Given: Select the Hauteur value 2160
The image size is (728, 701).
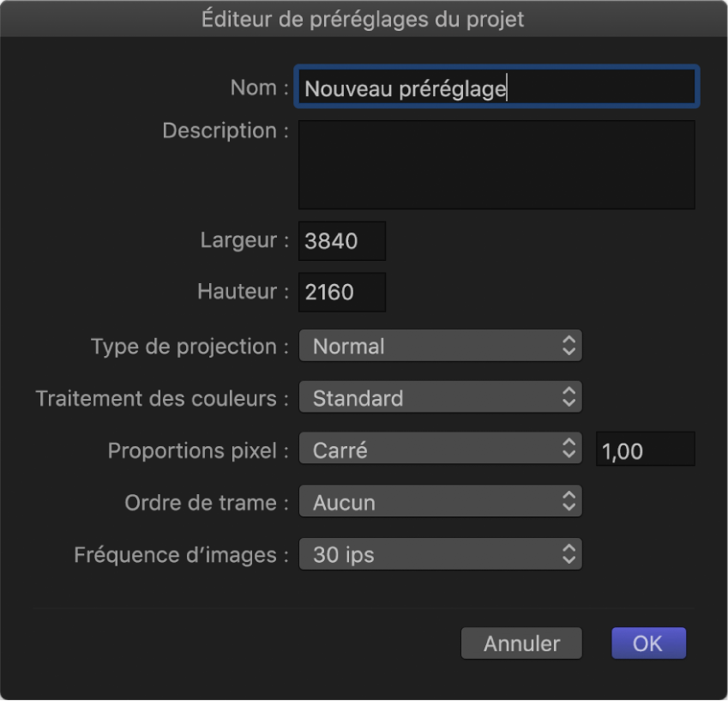Looking at the screenshot, I should [x=341, y=292].
